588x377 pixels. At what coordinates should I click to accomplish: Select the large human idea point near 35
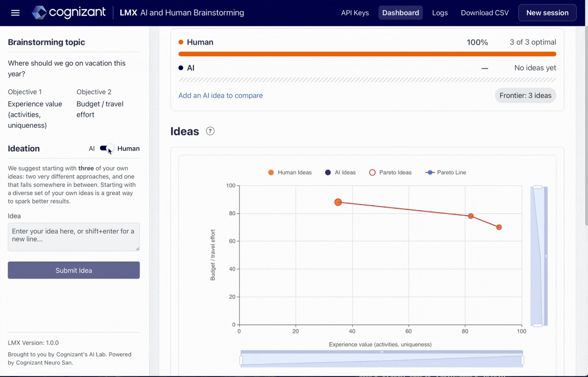pos(338,202)
